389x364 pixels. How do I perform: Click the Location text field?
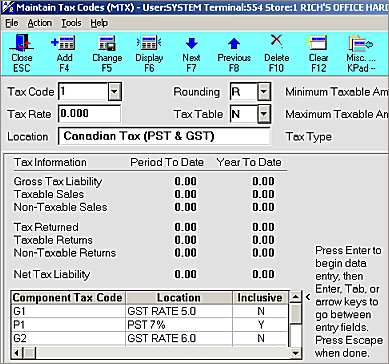coord(164,136)
